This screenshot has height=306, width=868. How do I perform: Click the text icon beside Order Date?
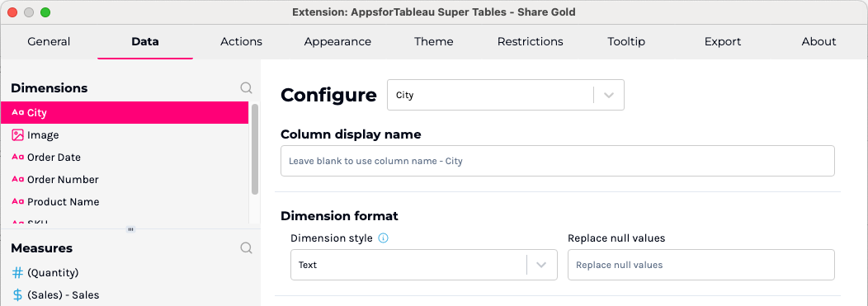(17, 158)
